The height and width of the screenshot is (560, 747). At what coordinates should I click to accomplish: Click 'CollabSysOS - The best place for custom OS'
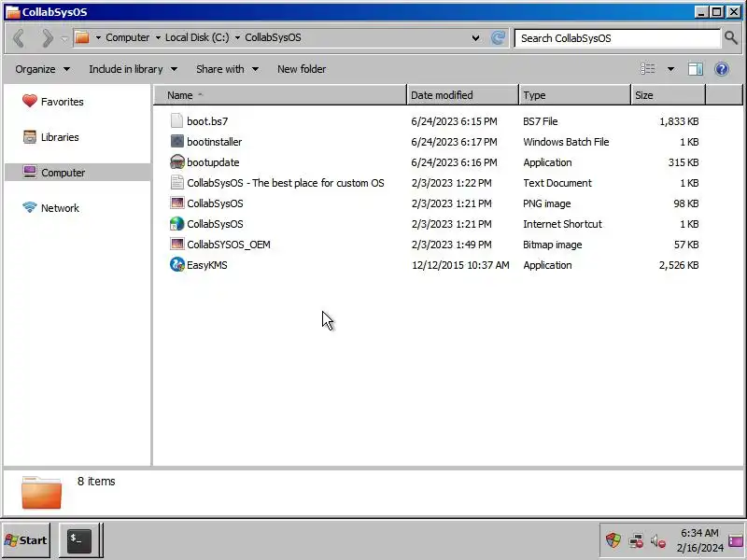(x=286, y=183)
